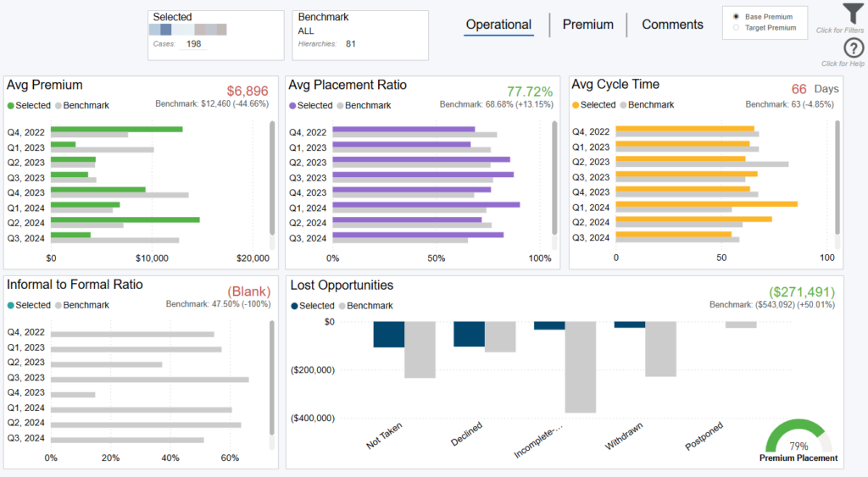Select the Target Premium radio button
Image resolution: width=868 pixels, height=477 pixels.
[x=736, y=28]
